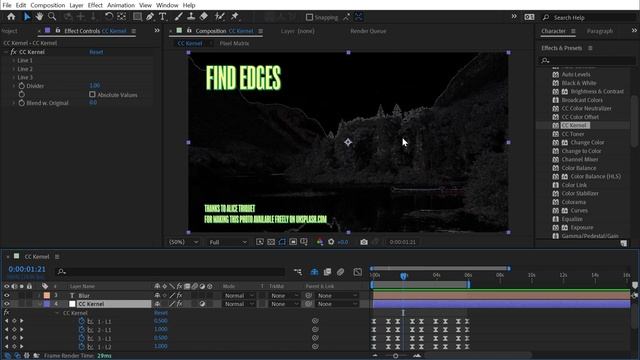The image size is (640, 360).
Task: Open the Full resolution dropdown
Action: (228, 242)
